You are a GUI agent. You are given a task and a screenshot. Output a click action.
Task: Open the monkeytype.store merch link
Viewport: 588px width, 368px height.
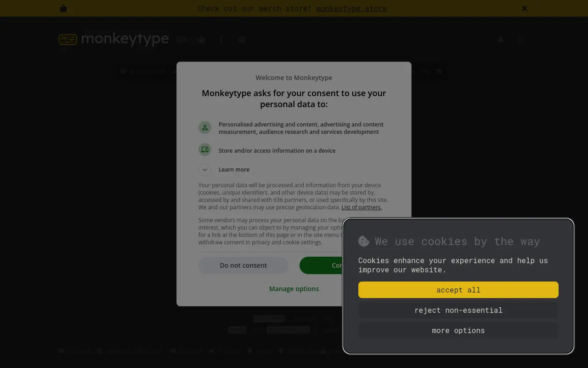coord(351,8)
